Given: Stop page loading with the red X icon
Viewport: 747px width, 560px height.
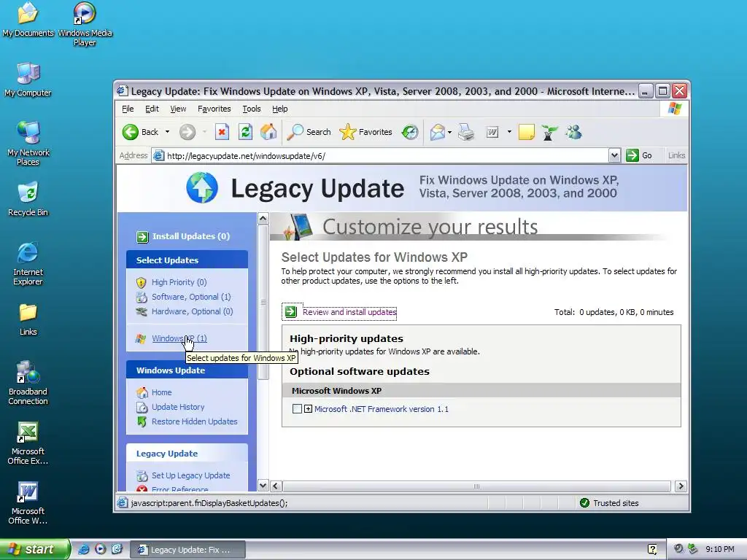Looking at the screenshot, I should 222,132.
